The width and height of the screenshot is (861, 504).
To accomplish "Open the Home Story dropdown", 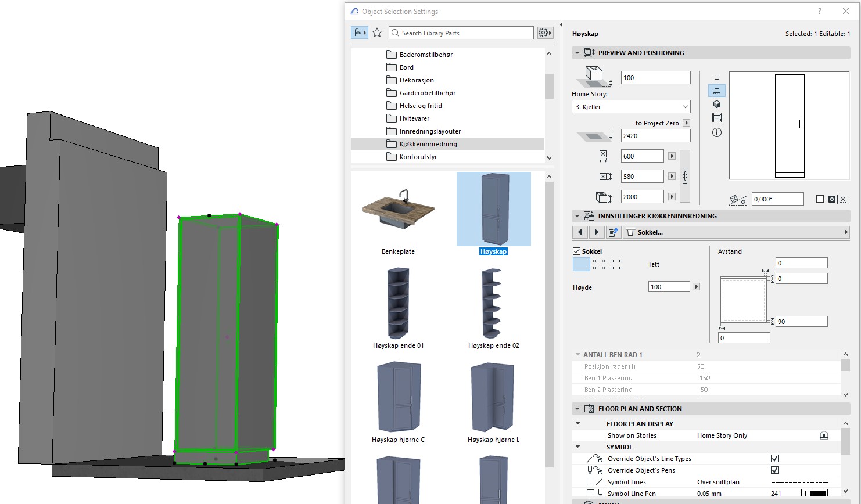I will [631, 107].
